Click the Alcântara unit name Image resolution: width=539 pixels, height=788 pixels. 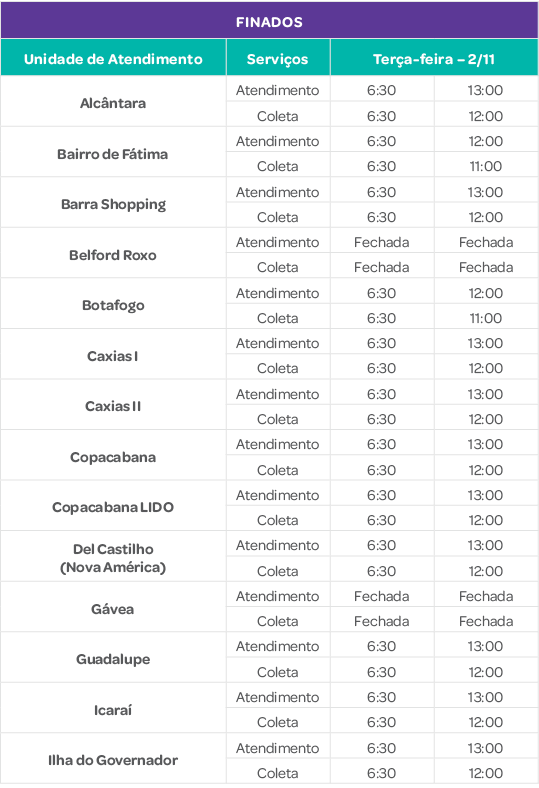(x=114, y=102)
